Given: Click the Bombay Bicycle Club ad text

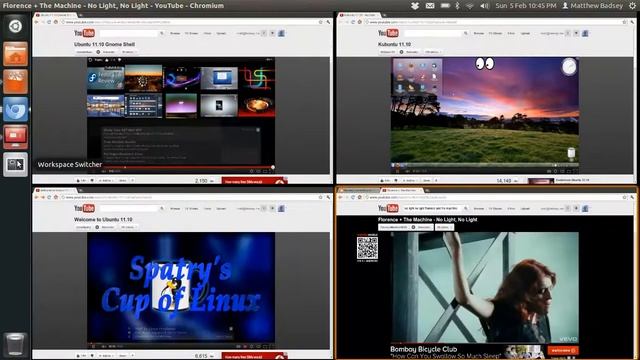Looking at the screenshot, I should coord(445,353).
